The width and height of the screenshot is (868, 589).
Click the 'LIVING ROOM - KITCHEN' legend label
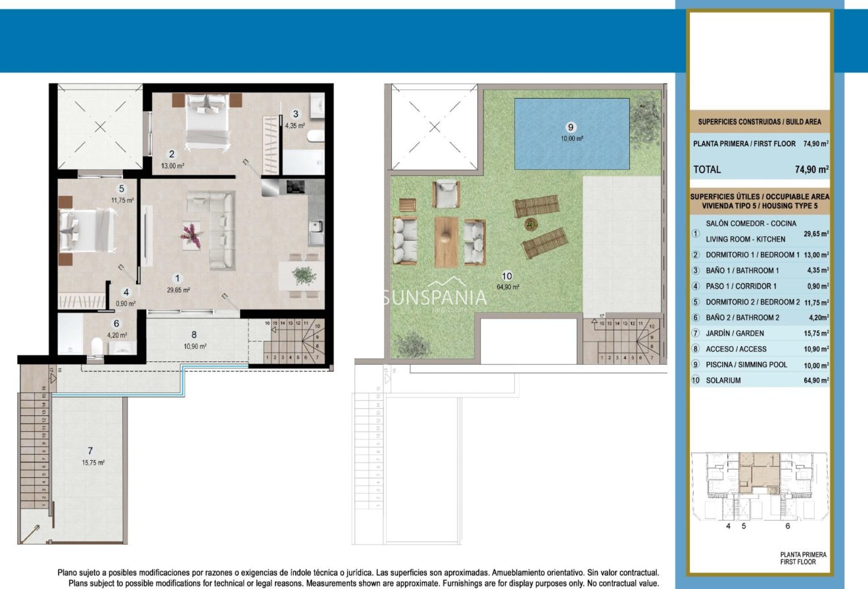746,240
